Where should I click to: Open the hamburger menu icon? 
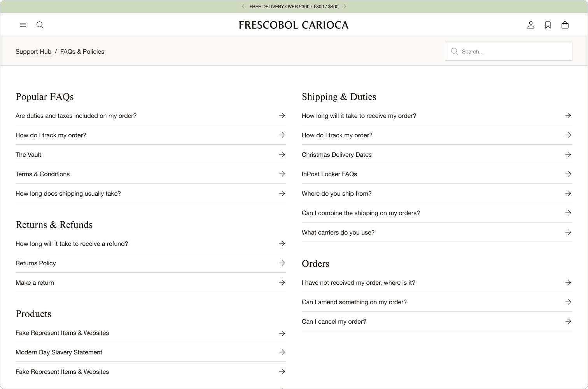click(23, 25)
